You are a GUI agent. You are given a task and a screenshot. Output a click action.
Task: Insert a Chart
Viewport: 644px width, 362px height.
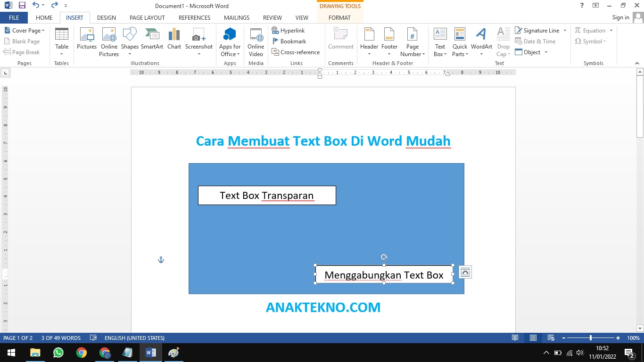tap(174, 39)
